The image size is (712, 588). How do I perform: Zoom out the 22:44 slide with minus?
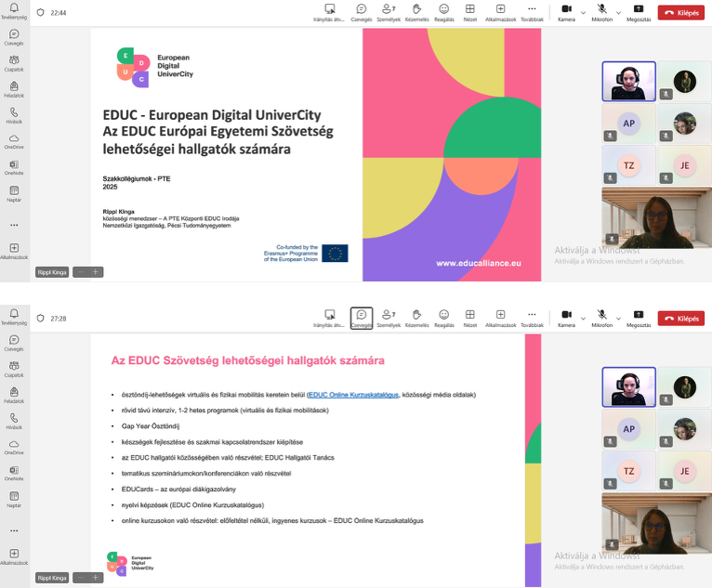80,272
